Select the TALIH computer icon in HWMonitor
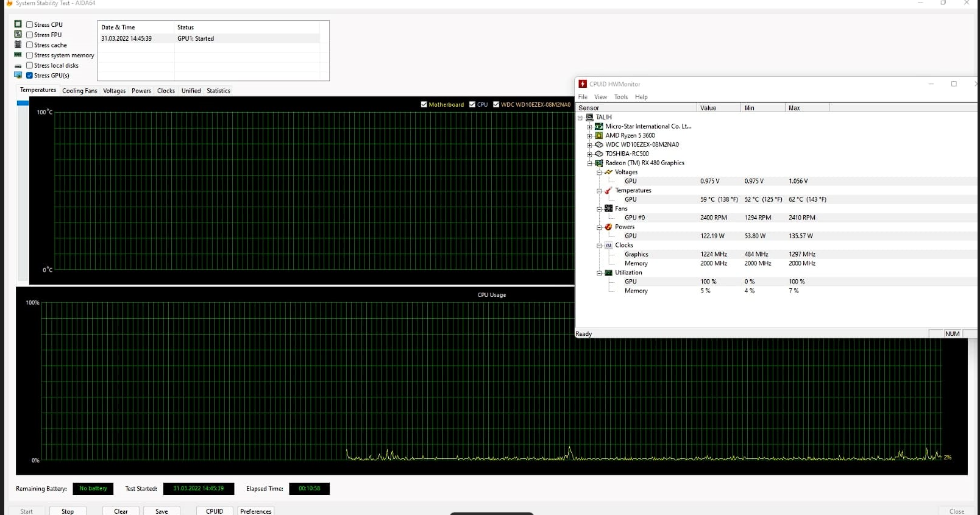Screen dimensions: 980x515 (x=589, y=117)
